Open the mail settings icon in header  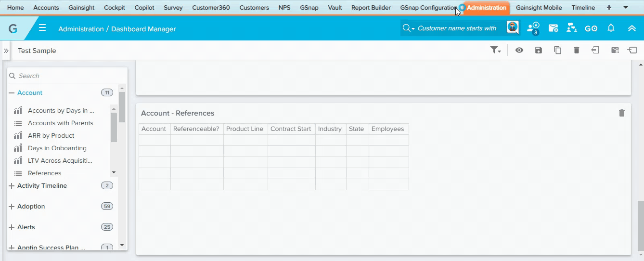coord(553,28)
